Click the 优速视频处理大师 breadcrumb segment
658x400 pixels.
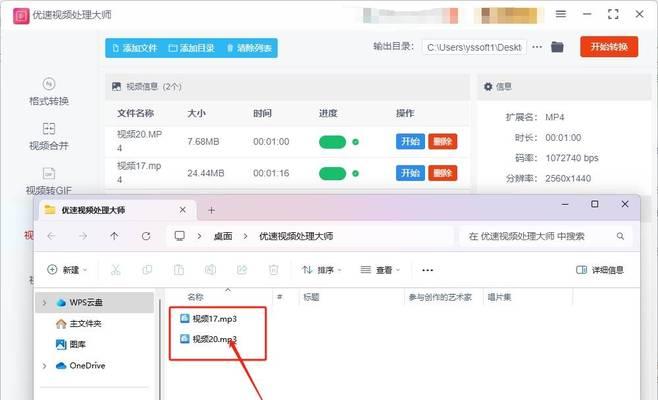296,236
